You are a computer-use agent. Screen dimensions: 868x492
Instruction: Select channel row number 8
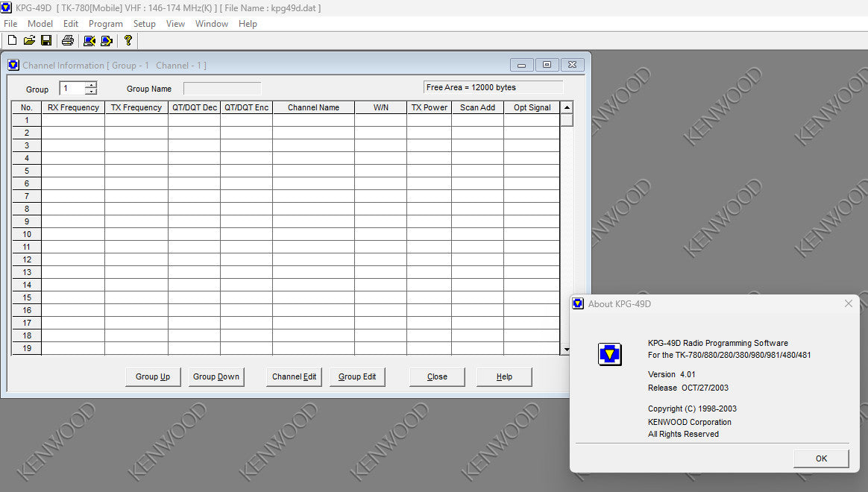[x=27, y=209]
